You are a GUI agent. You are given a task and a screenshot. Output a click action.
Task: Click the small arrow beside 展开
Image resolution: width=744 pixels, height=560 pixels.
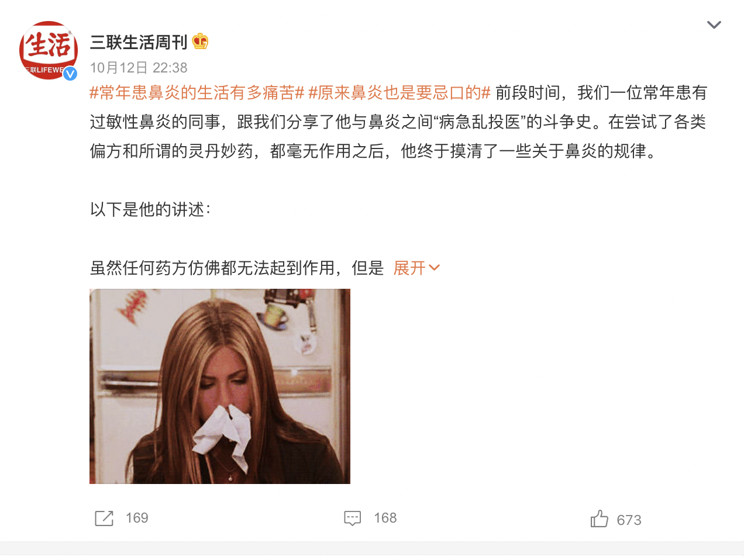point(434,268)
